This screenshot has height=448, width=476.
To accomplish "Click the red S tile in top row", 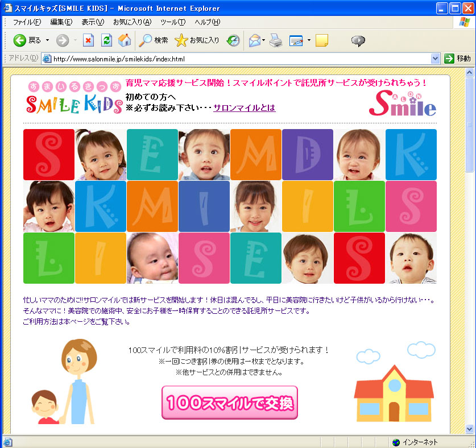I will [49, 155].
